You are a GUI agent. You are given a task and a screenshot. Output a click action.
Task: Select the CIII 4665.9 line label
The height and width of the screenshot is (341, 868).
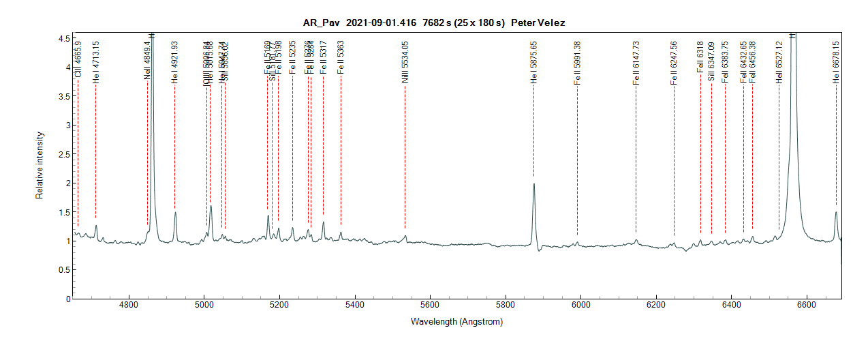(x=78, y=60)
